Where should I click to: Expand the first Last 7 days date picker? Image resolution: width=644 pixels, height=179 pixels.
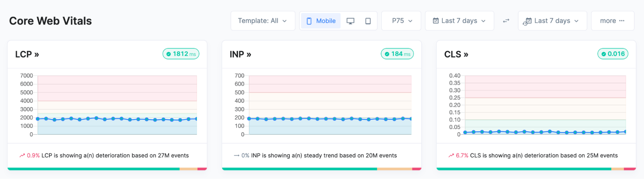click(459, 21)
